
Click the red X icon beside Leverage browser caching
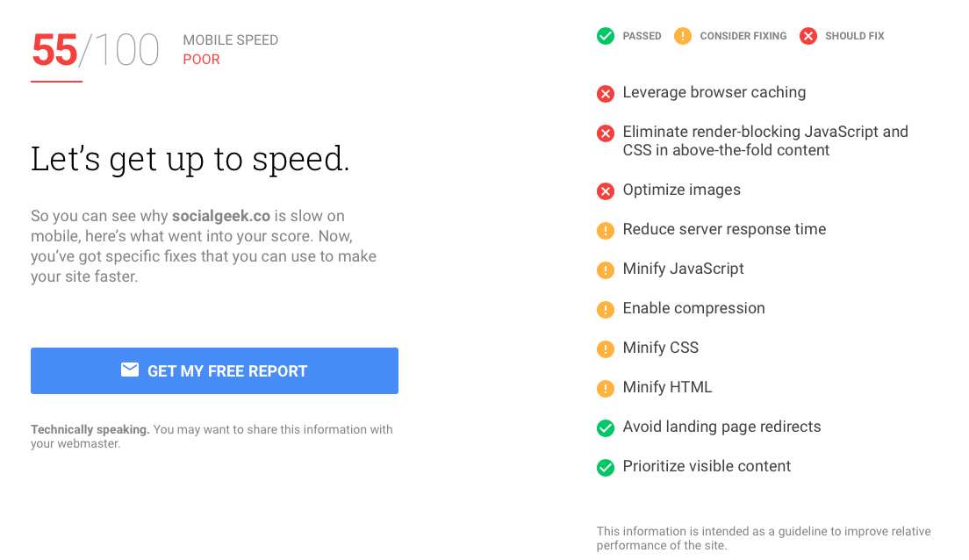(x=605, y=94)
